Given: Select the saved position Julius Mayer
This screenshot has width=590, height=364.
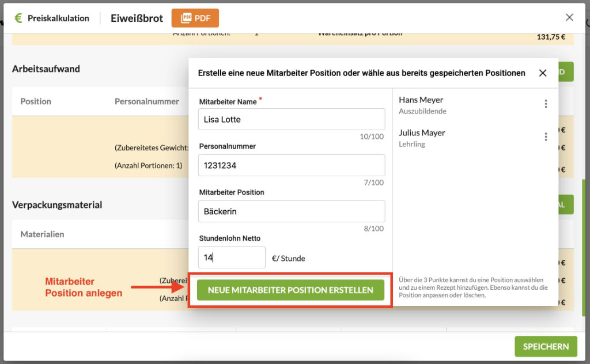Looking at the screenshot, I should 422,133.
